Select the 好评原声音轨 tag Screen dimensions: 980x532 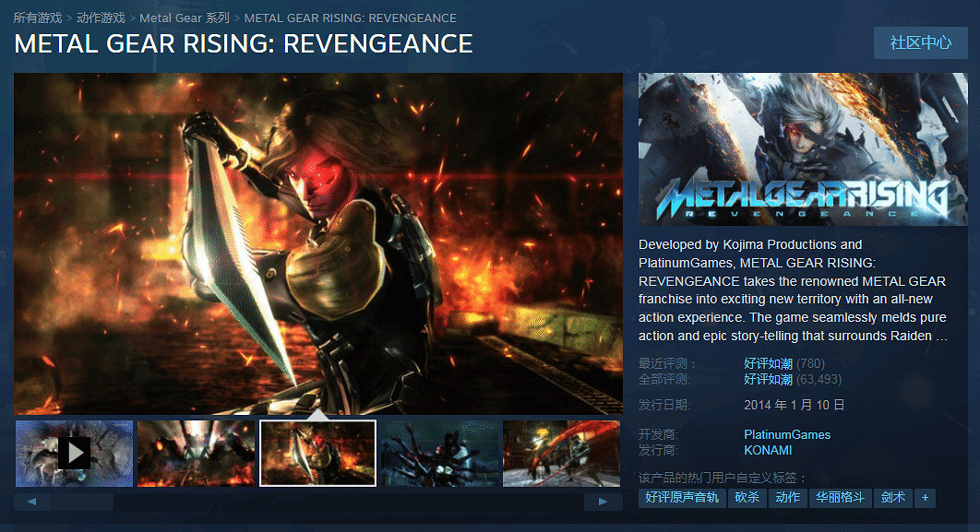coord(681,498)
